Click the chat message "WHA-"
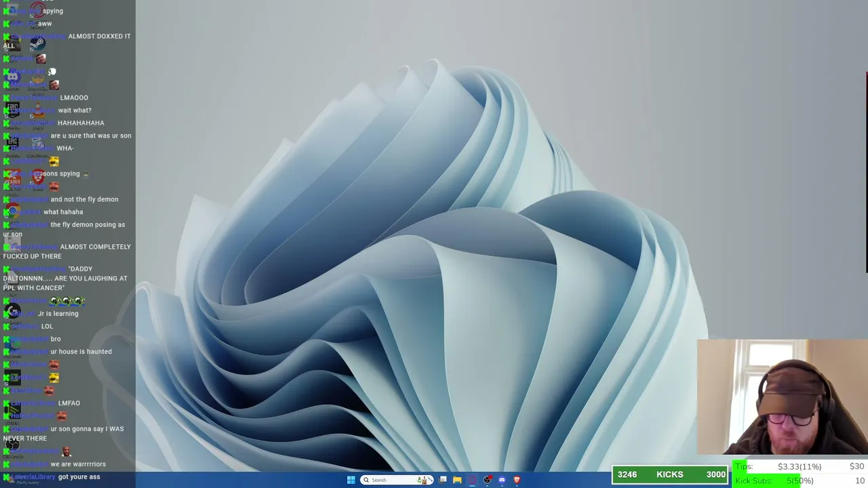The image size is (868, 488). point(65,148)
